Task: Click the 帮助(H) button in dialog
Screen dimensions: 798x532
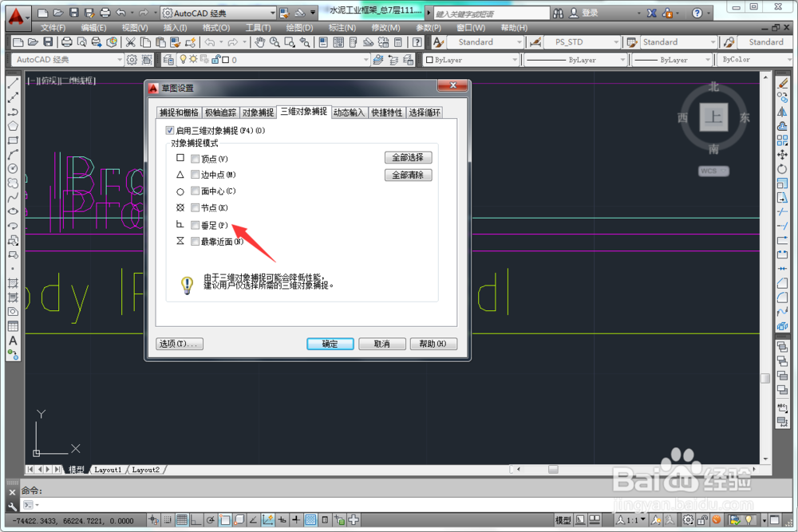Action: 433,344
